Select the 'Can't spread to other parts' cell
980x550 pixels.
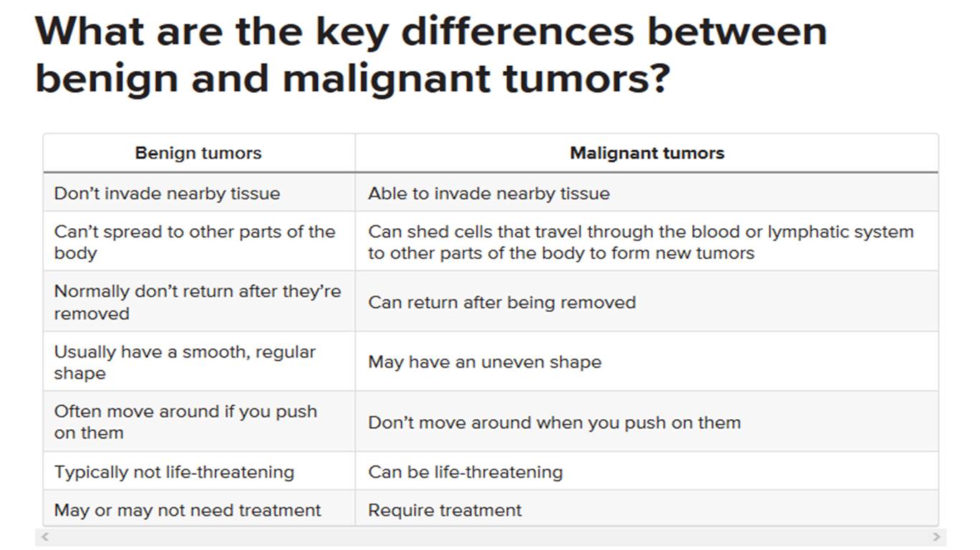coord(199,242)
